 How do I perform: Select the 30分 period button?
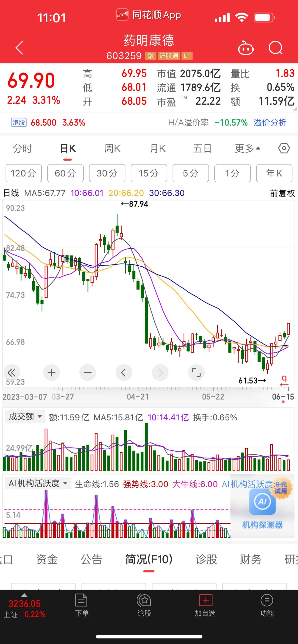pos(107,173)
